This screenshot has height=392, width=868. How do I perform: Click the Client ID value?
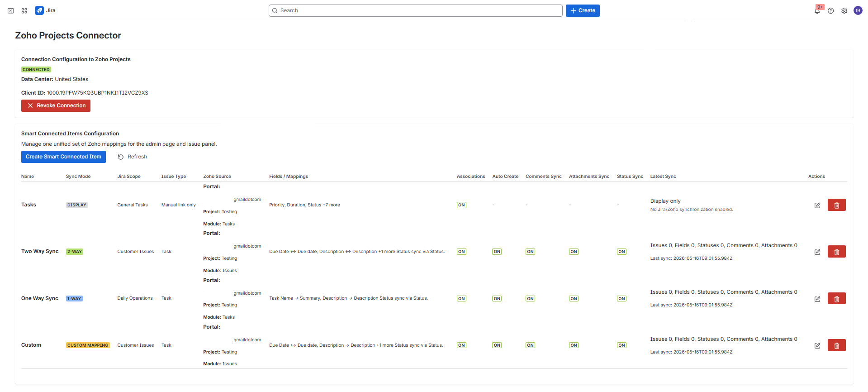(98, 93)
